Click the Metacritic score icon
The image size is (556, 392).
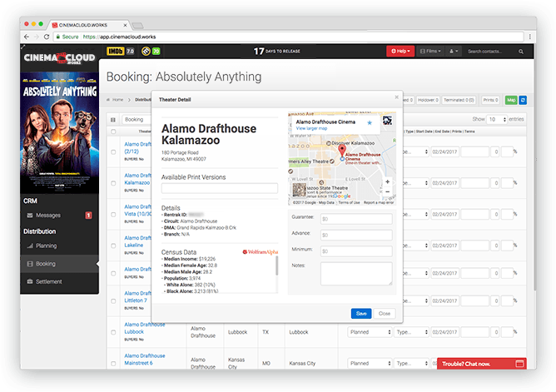coord(150,52)
